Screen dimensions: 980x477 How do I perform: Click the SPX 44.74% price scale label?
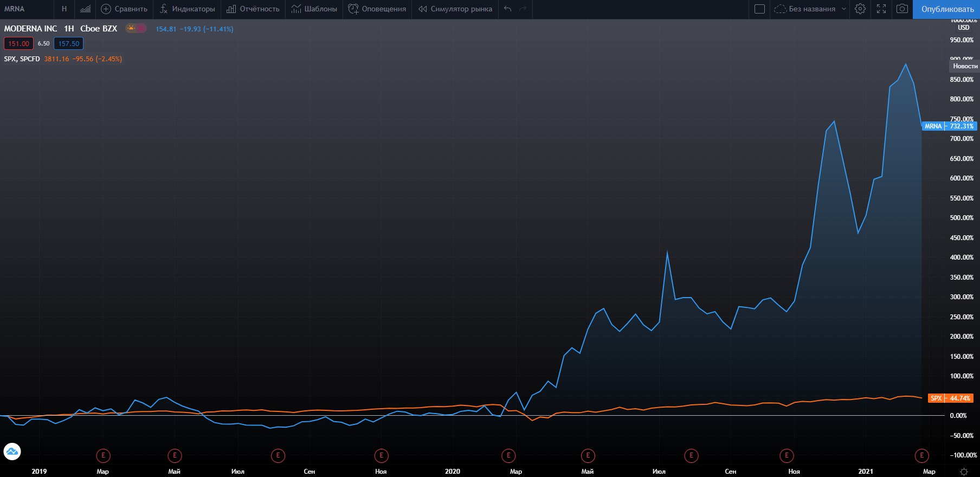tap(951, 398)
